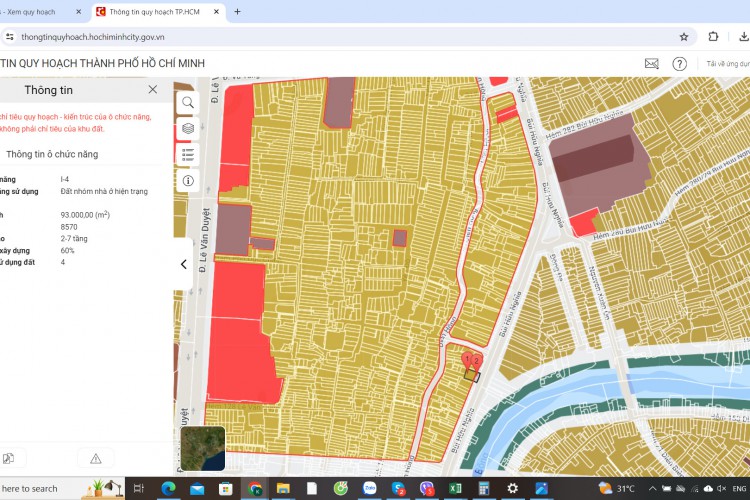Image resolution: width=750 pixels, height=500 pixels.
Task: Open a new browser tab
Action: (x=237, y=12)
